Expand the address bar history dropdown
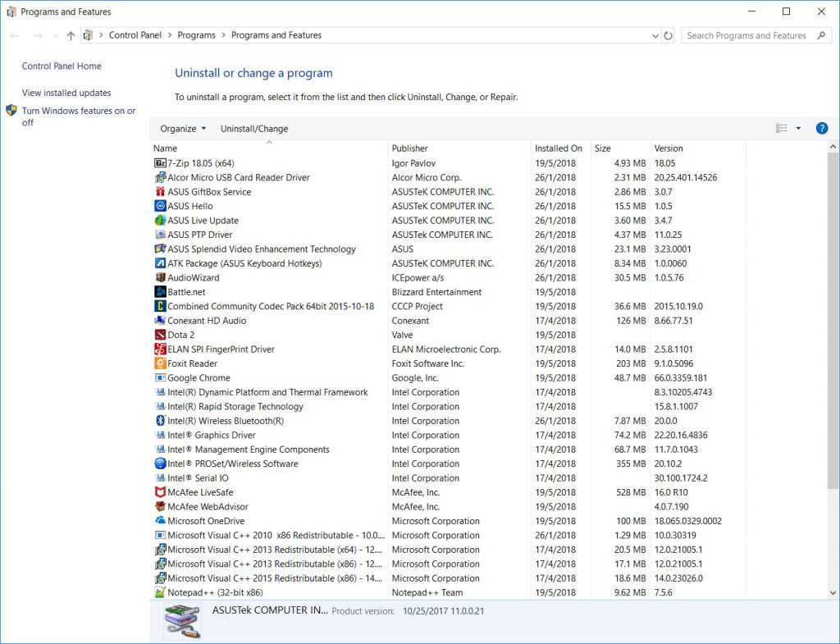 [x=655, y=35]
